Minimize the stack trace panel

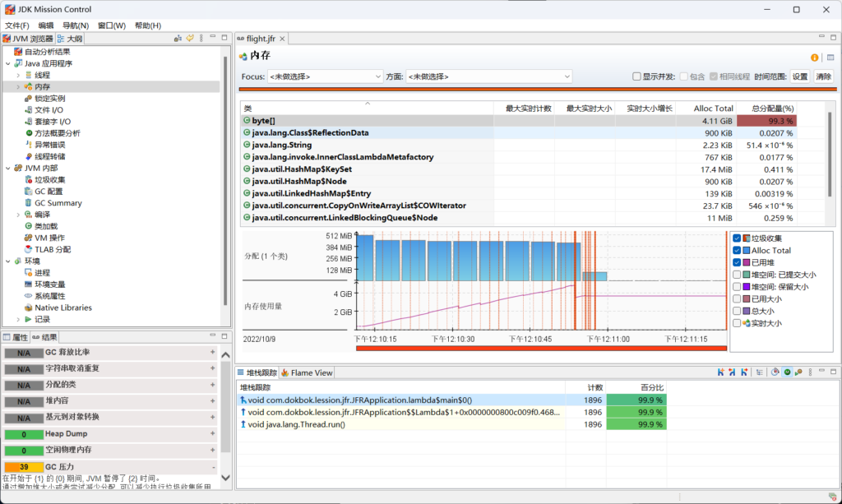[821, 371]
